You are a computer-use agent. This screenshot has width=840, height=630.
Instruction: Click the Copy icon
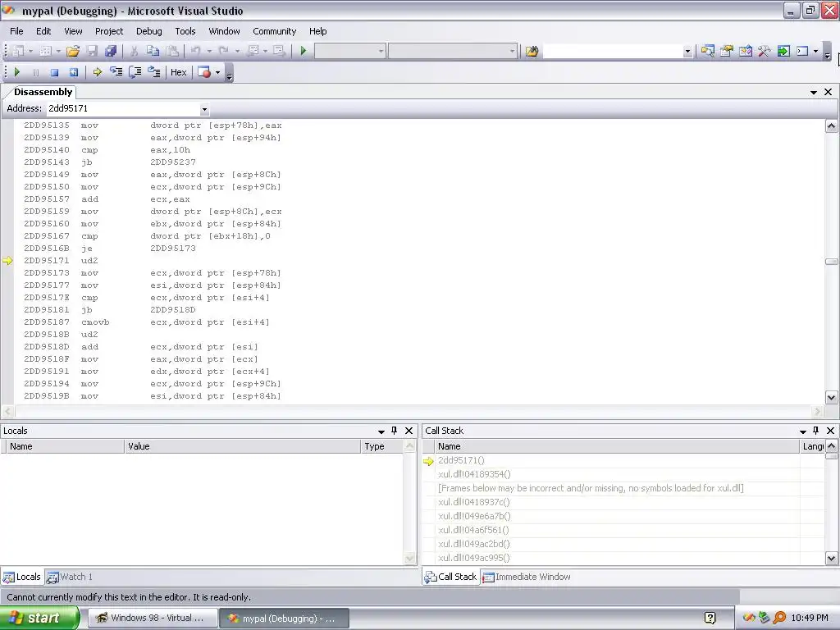[x=153, y=51]
